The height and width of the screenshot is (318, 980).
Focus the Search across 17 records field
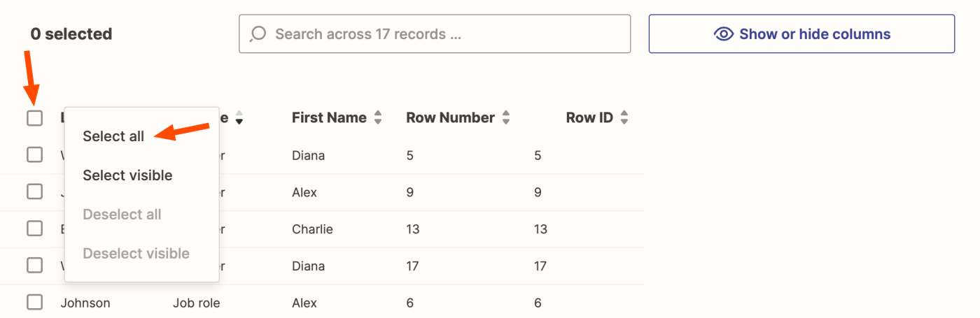point(441,34)
